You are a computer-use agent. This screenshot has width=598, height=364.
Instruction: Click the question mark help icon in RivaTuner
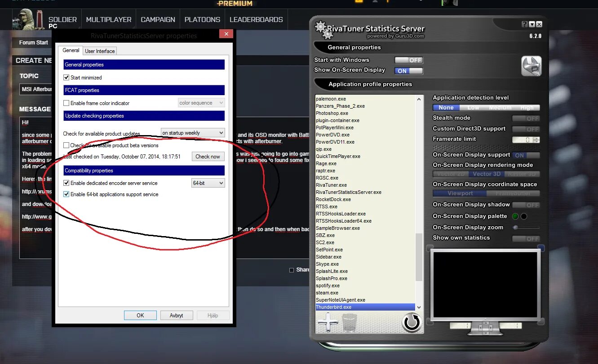[x=524, y=24]
